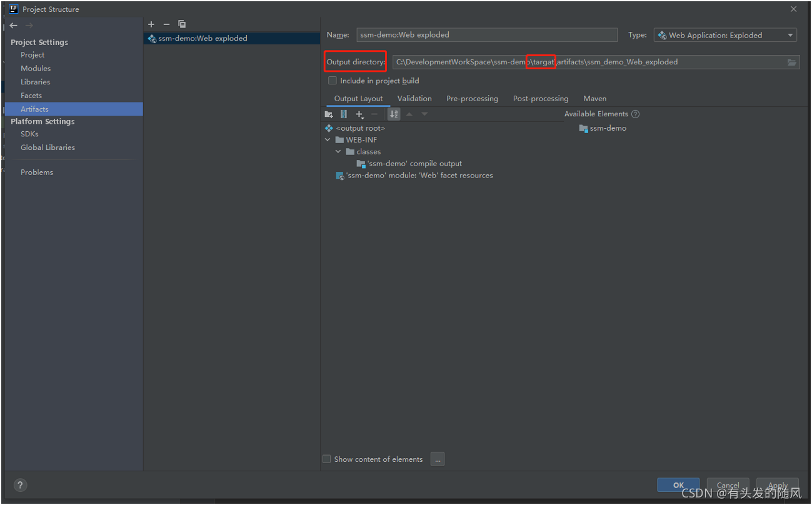Select 'ssm-demo' module: 'Web' facet resources

[x=414, y=176]
